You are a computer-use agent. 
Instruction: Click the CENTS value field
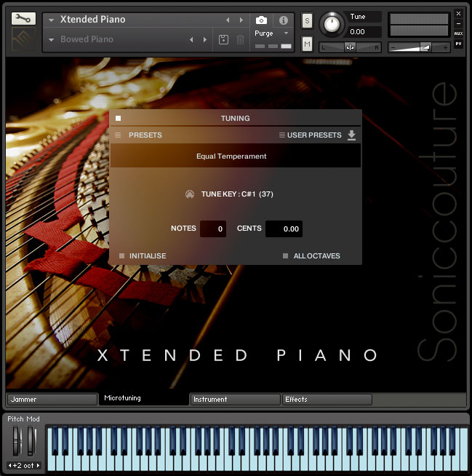[284, 229]
